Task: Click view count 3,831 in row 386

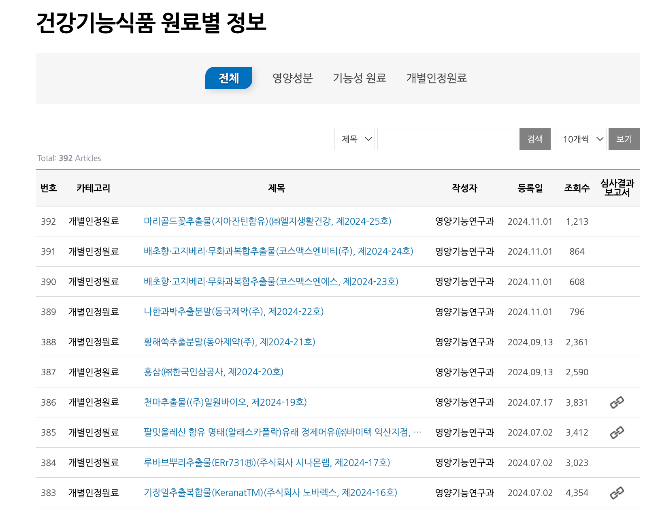Action: [577, 402]
